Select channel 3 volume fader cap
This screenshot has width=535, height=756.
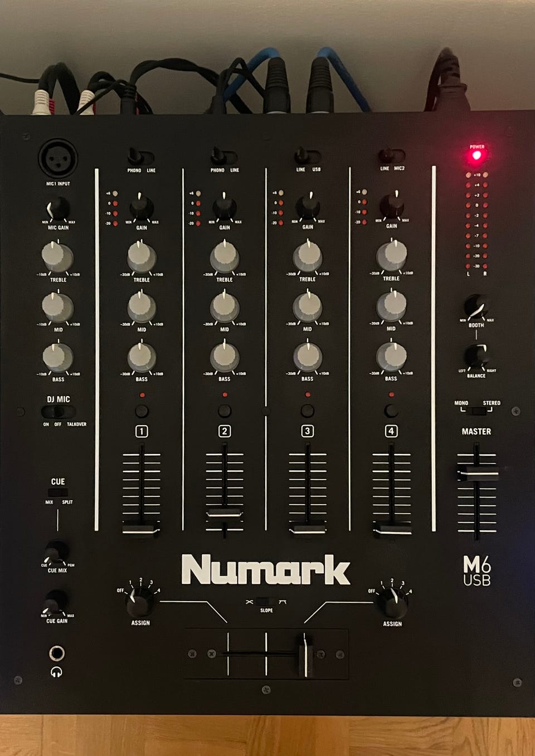(307, 528)
